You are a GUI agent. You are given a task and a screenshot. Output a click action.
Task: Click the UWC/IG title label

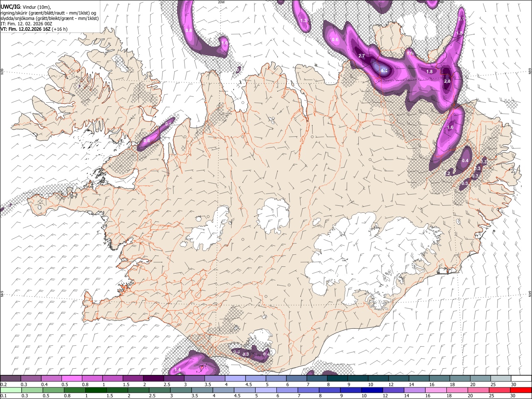pyautogui.click(x=10, y=7)
